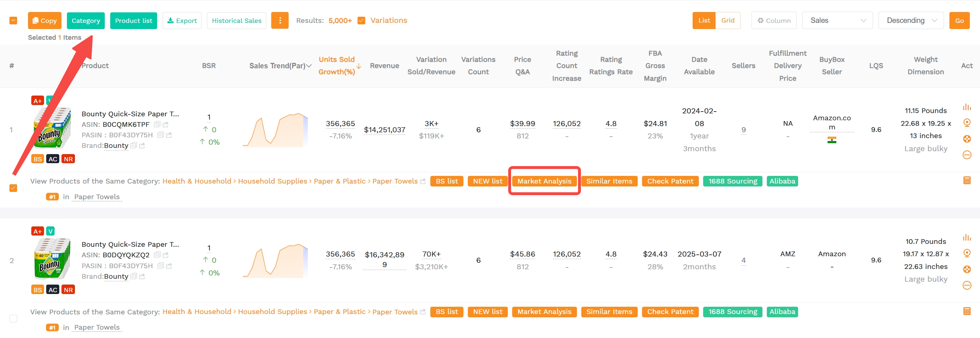
Task: Click the NR badge under second product
Action: [68, 290]
